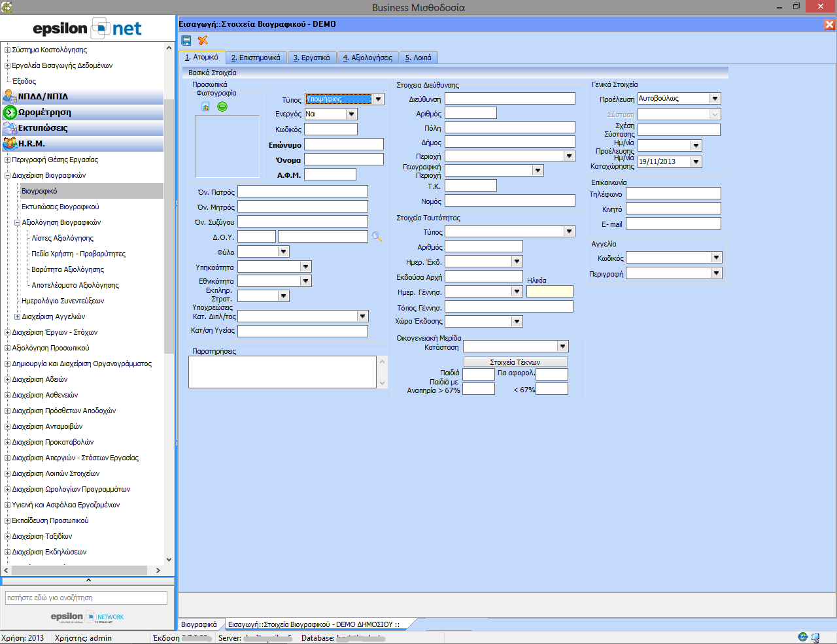Screen dimensions: 837x644
Task: Open the Ωρομέτρηση module with clock icon
Action: pyautogui.click(x=44, y=112)
